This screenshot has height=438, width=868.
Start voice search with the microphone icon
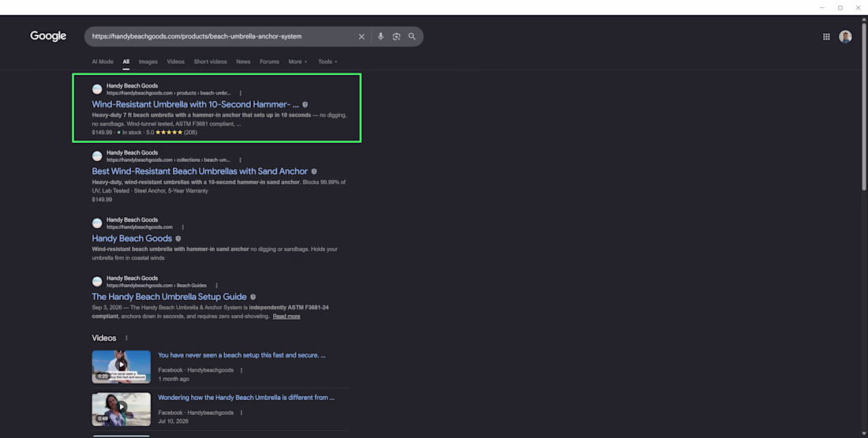pos(380,36)
